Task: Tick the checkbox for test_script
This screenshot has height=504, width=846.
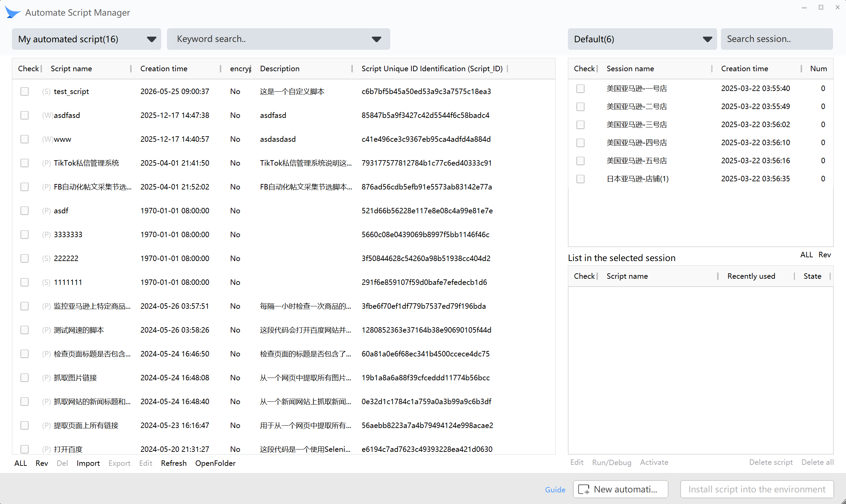Action: click(x=25, y=91)
